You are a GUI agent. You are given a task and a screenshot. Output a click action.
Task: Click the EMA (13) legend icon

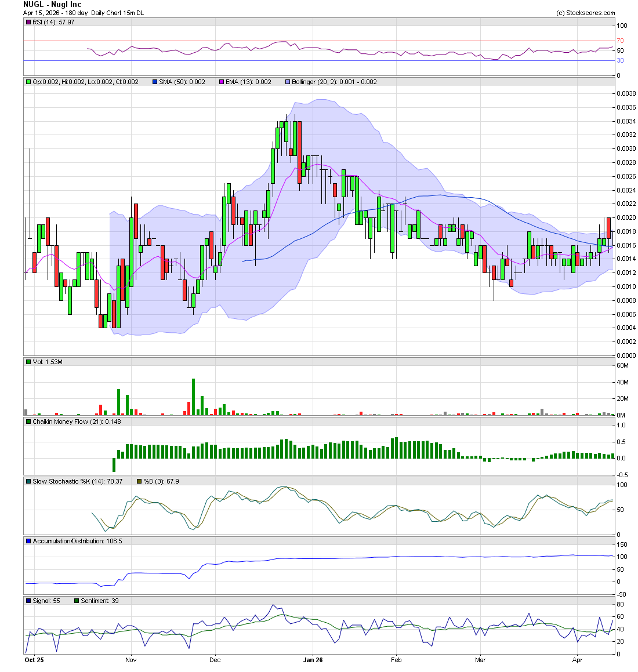click(x=220, y=82)
